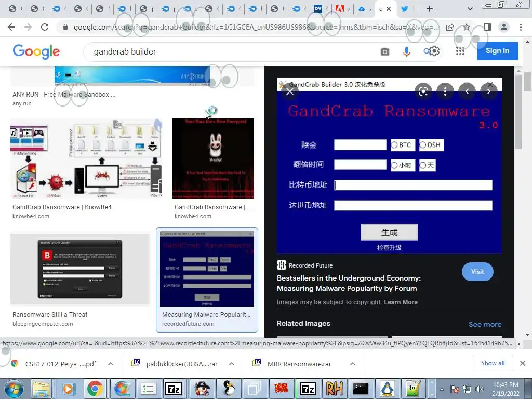Open File Explorer from the taskbar
The width and height of the screenshot is (532, 399).
click(41, 389)
